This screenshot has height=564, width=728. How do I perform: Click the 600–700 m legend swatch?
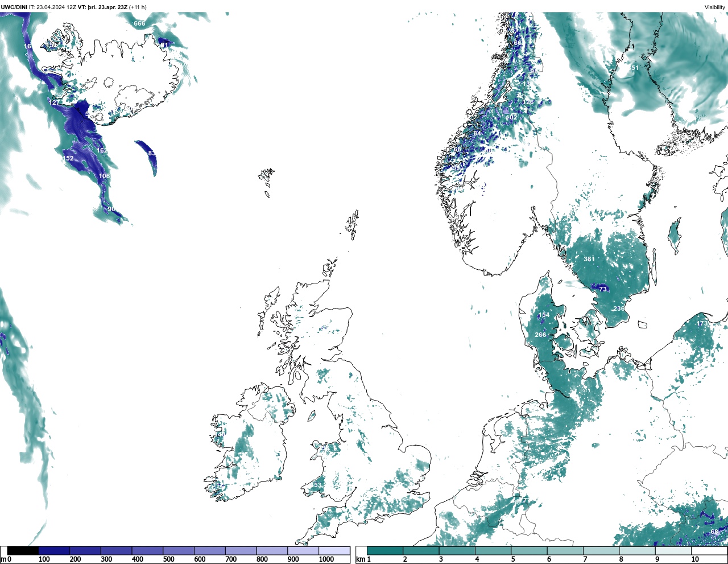coord(209,550)
